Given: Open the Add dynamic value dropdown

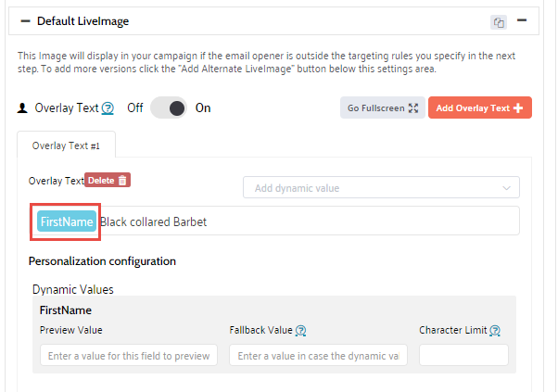Looking at the screenshot, I should click(380, 188).
